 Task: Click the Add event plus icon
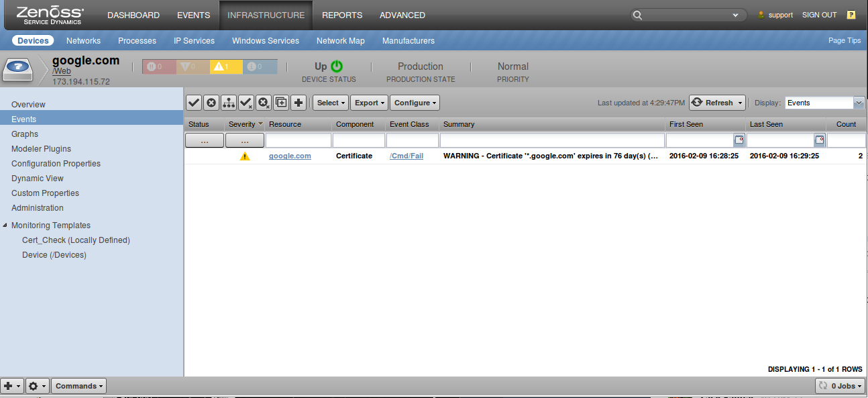[299, 103]
